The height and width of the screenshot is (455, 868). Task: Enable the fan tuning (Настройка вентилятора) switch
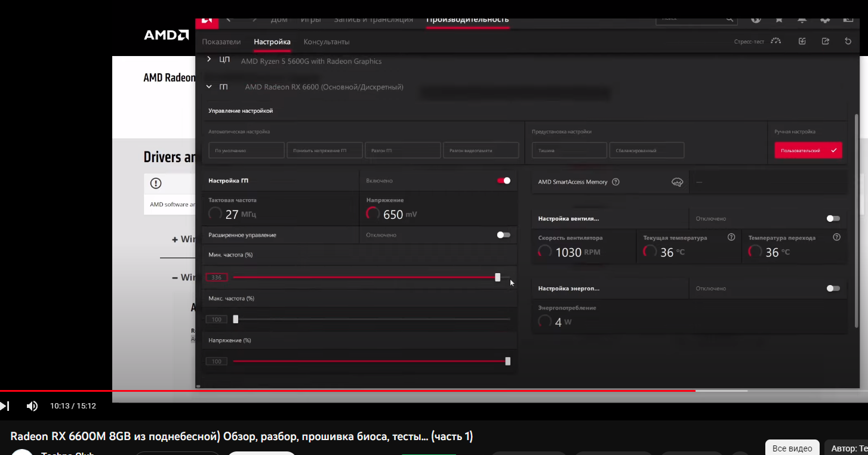[833, 218]
